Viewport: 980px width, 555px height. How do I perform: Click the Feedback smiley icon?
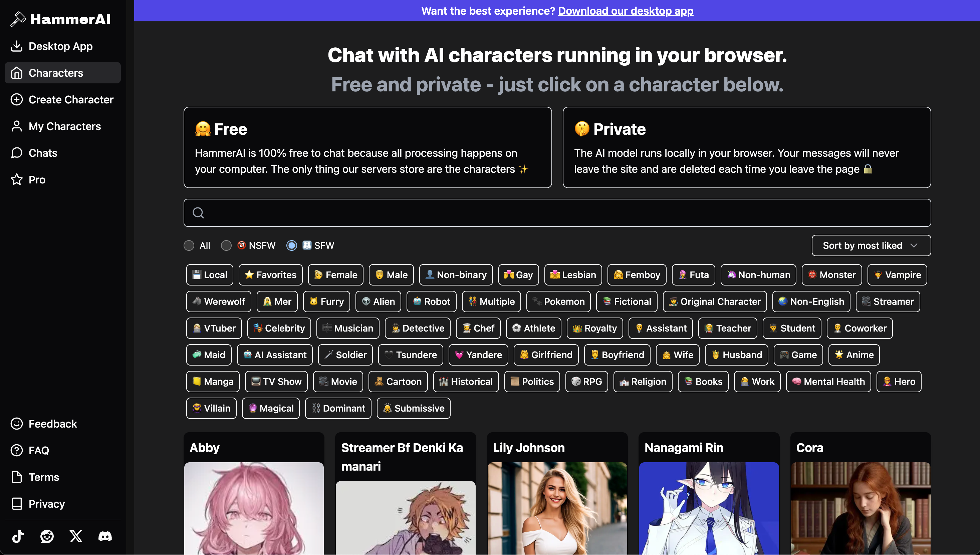click(16, 424)
